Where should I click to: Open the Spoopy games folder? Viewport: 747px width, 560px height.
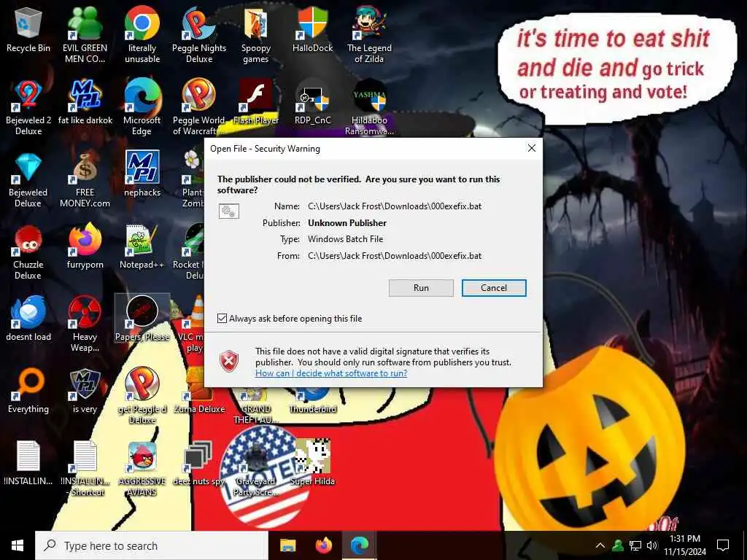point(256,34)
